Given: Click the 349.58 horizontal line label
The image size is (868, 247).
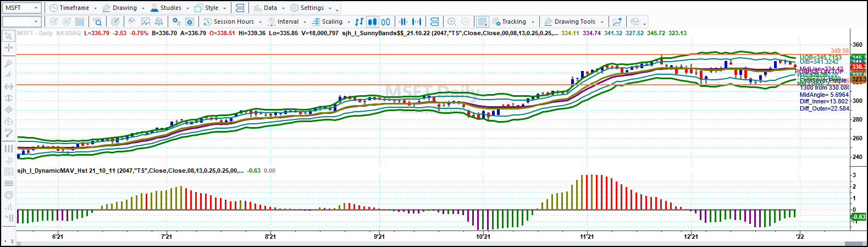Looking at the screenshot, I should click(839, 51).
